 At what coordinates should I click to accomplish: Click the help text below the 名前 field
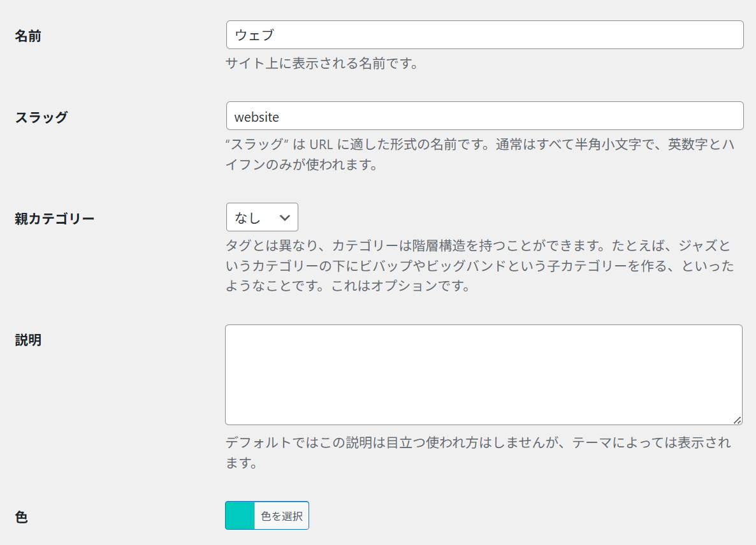click(322, 64)
